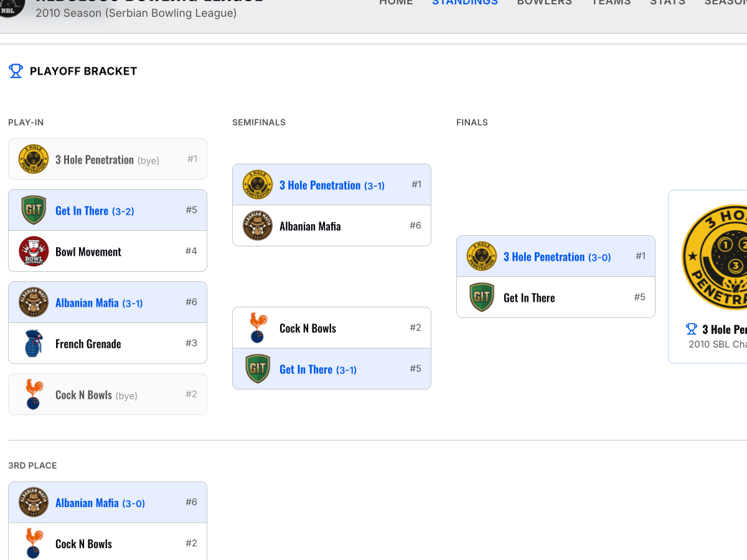Click Albanian Mafia logo in semifinals
This screenshot has width=747, height=560.
258,226
